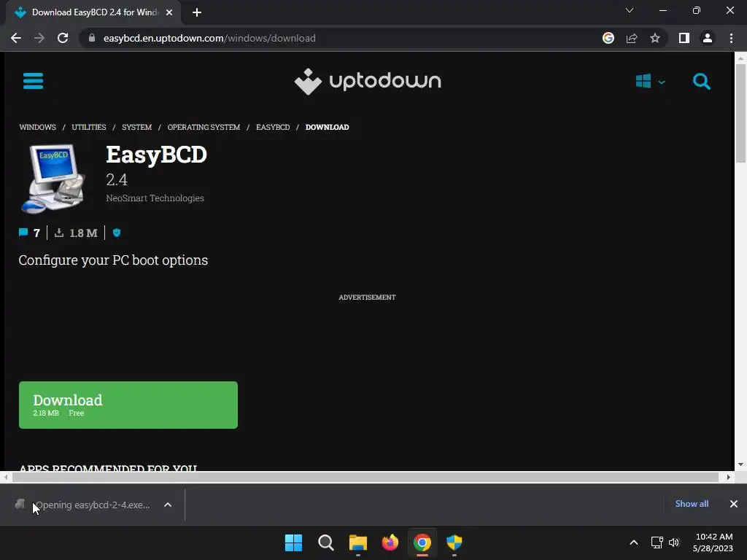Share this page via share icon
Image resolution: width=747 pixels, height=560 pixels.
coord(632,38)
